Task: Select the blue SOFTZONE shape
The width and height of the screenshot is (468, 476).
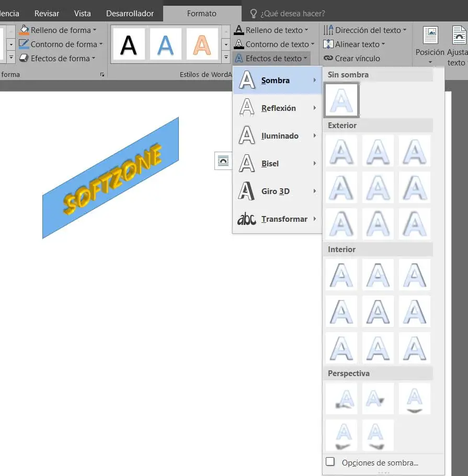Action: 110,178
